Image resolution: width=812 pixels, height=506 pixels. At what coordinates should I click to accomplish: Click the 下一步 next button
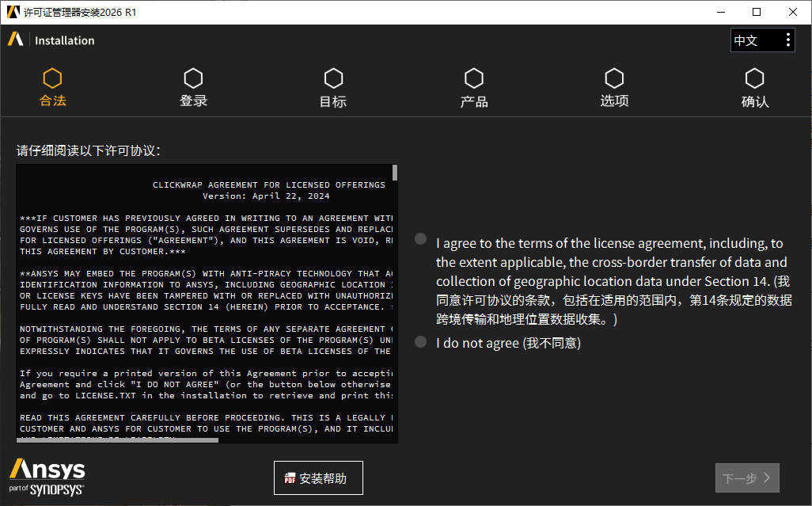(x=747, y=477)
